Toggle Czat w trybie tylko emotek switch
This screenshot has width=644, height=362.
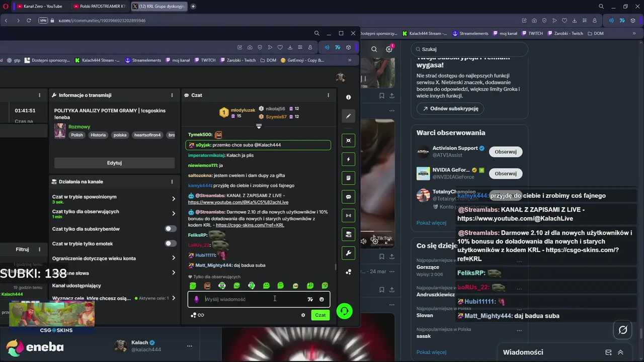(x=171, y=243)
